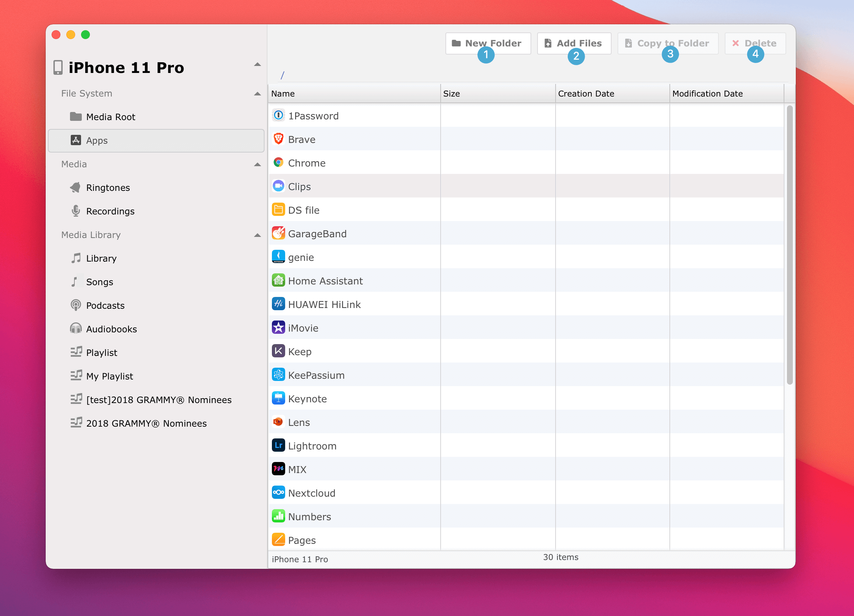The height and width of the screenshot is (616, 854).
Task: Click iPhone 11 Pro status bar label
Action: pos(300,559)
